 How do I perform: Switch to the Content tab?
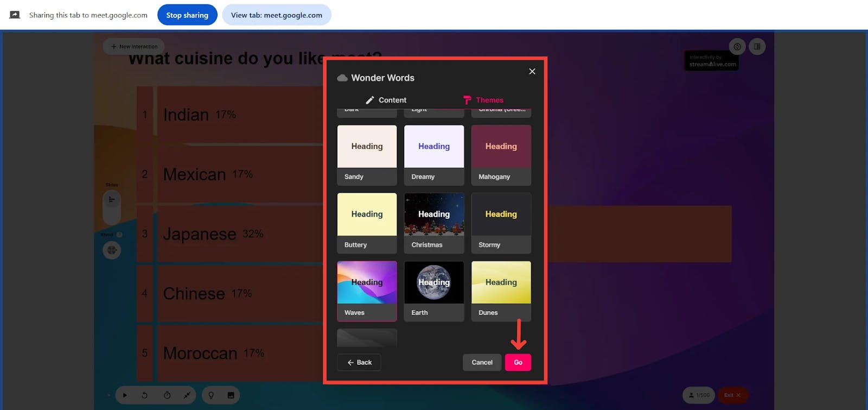[386, 100]
